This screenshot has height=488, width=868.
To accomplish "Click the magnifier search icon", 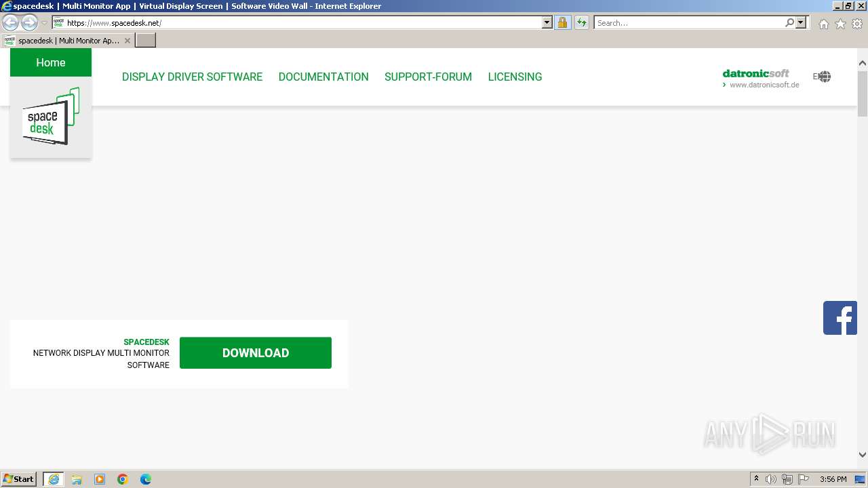I will pyautogui.click(x=789, y=22).
